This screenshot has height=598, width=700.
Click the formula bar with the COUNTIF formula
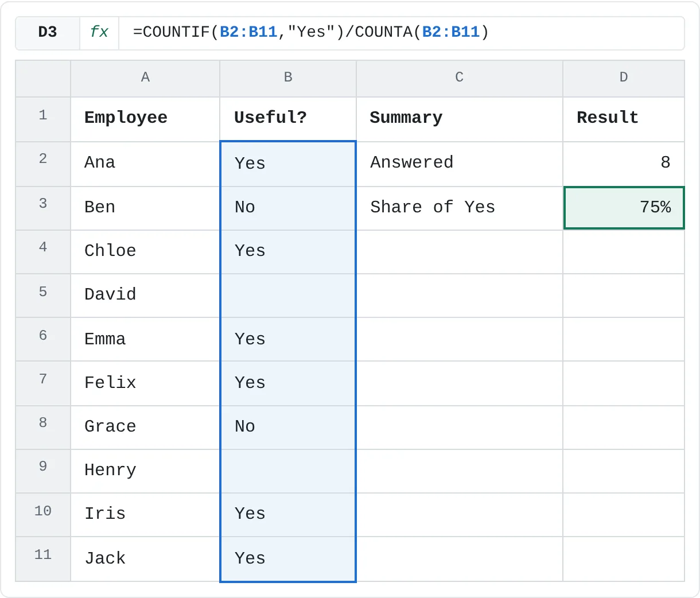(401, 32)
